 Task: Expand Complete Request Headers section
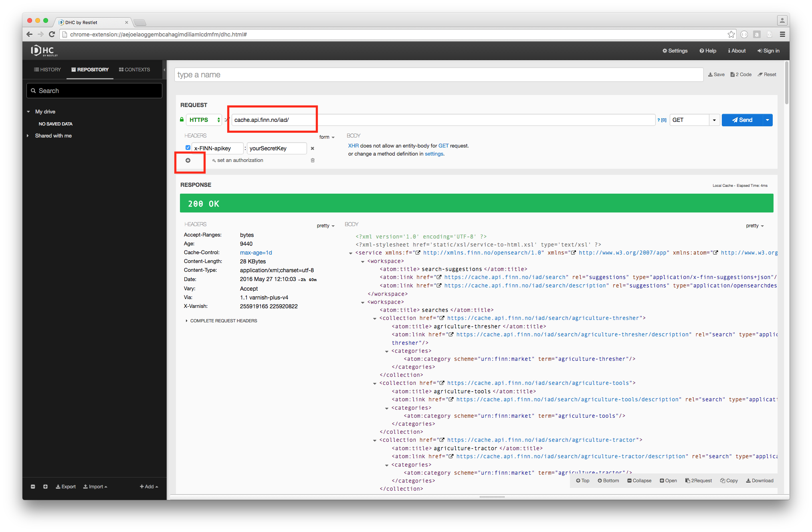221,321
